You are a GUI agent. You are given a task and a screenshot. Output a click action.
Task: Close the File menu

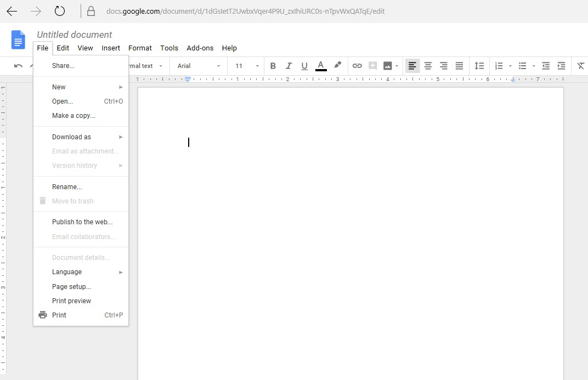click(x=43, y=48)
